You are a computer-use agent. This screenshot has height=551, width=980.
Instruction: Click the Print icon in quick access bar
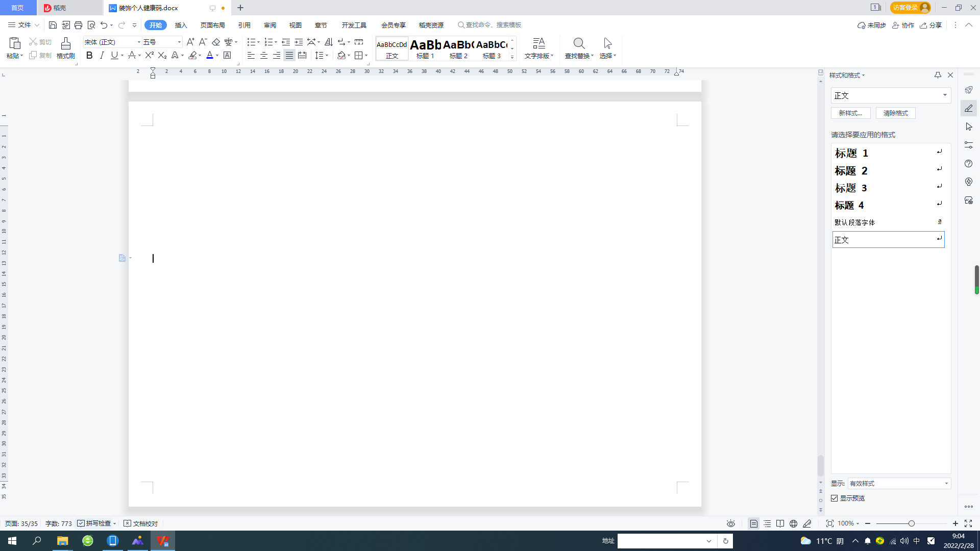(x=78, y=25)
